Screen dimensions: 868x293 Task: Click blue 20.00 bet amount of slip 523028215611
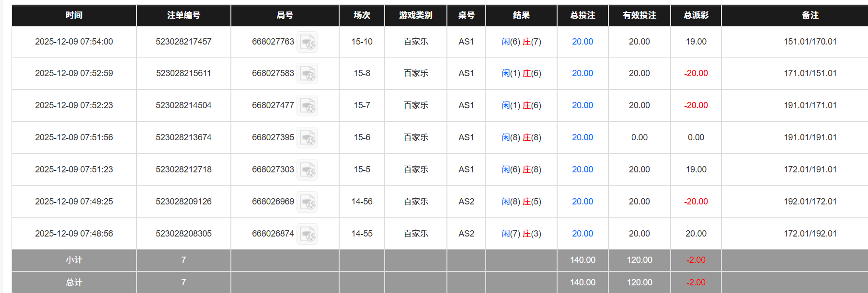click(582, 73)
